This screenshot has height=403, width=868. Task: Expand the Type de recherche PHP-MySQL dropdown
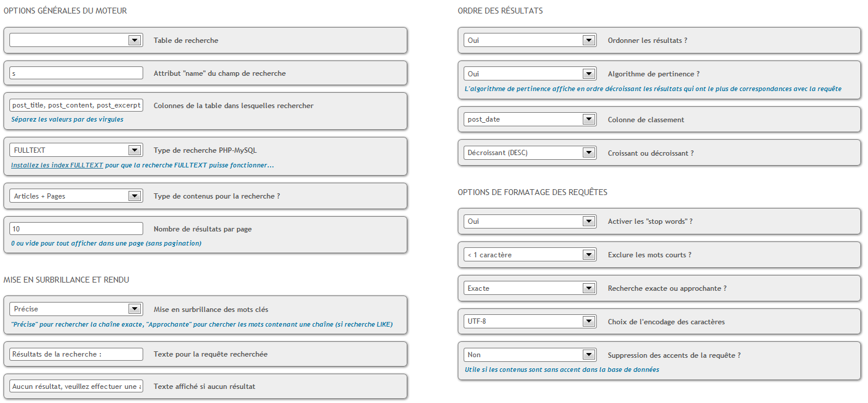tap(76, 150)
